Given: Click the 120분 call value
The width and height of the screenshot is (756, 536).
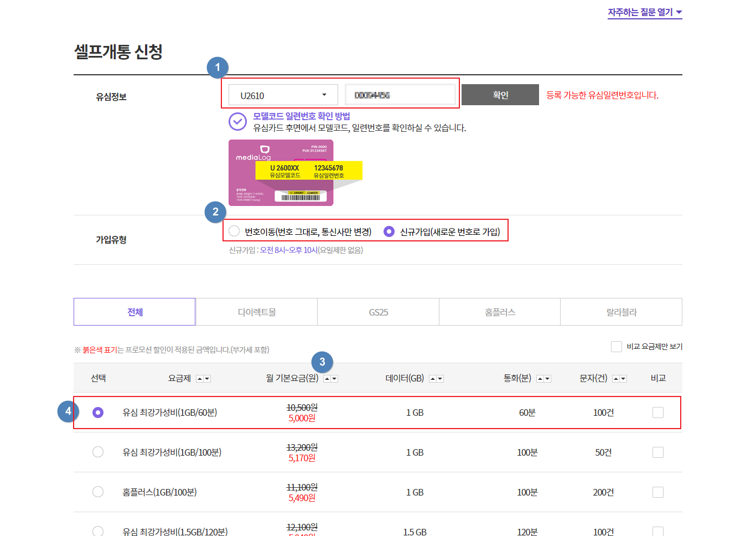Looking at the screenshot, I should pos(527,532).
